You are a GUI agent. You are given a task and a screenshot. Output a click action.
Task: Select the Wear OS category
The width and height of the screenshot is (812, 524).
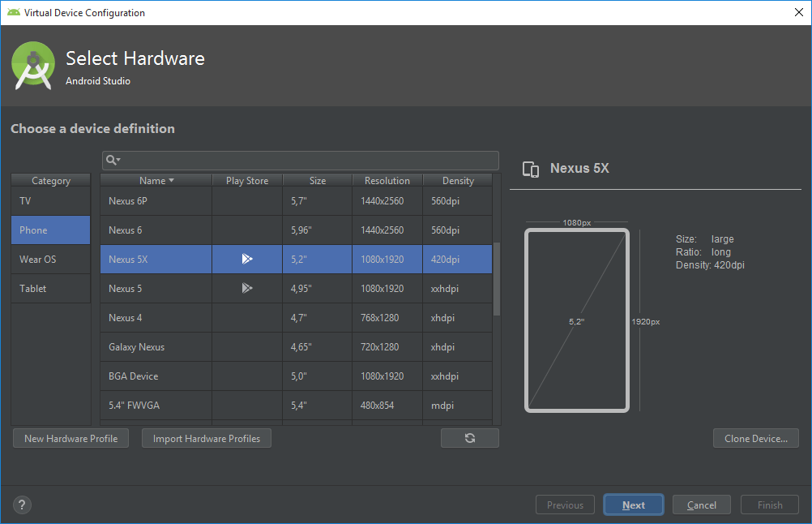50,259
